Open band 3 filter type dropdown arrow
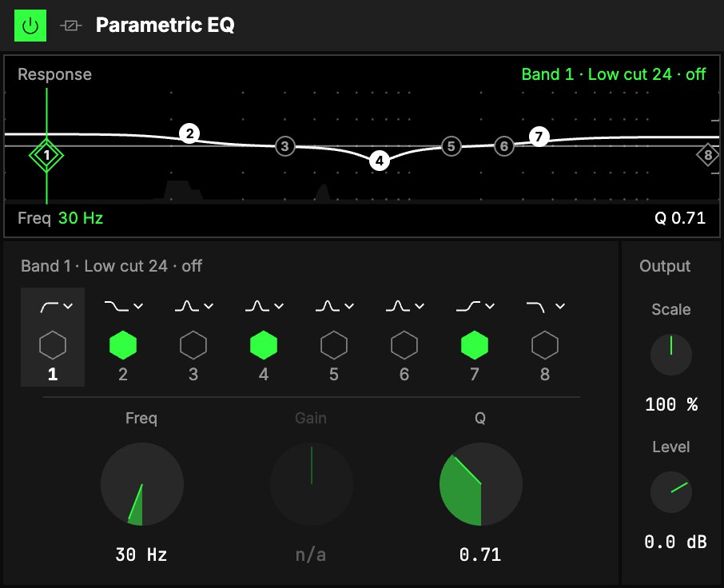The image size is (724, 588). (209, 306)
